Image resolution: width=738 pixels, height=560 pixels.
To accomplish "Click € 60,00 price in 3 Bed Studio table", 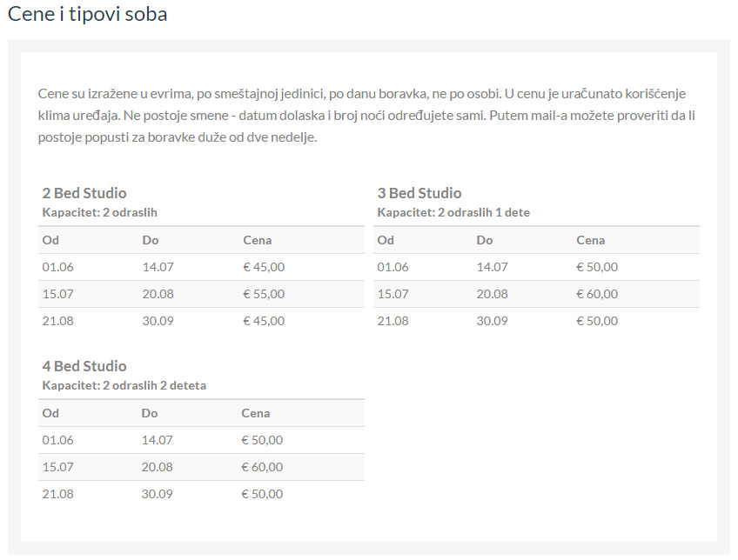I will 597,294.
